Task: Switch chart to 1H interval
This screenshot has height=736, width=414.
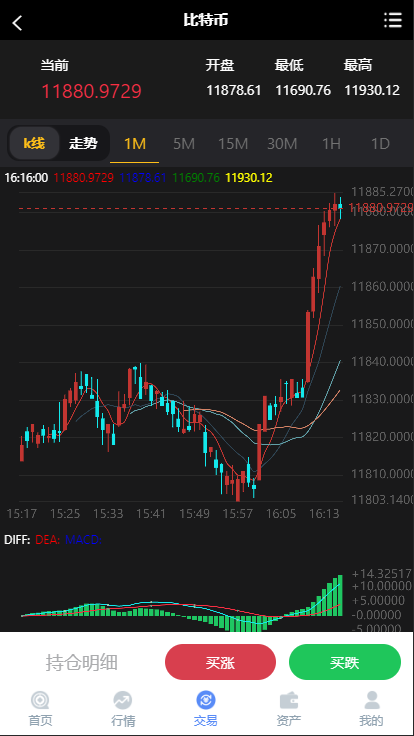Action: [x=331, y=144]
